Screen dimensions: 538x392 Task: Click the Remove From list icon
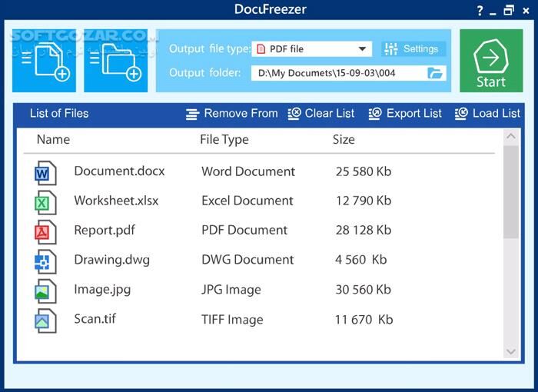point(192,114)
